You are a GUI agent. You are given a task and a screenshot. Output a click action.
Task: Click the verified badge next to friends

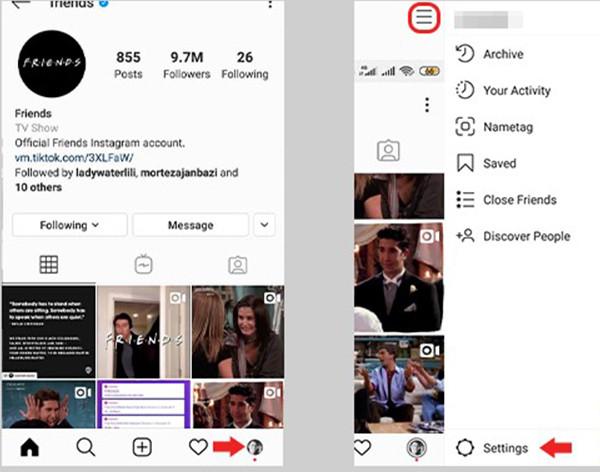pos(104,3)
